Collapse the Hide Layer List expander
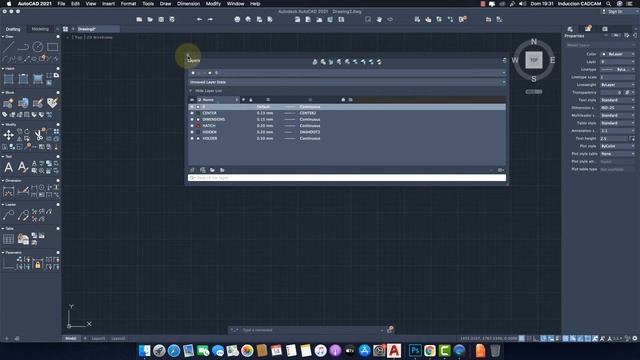Screen dimensions: 640x360 (191, 91)
